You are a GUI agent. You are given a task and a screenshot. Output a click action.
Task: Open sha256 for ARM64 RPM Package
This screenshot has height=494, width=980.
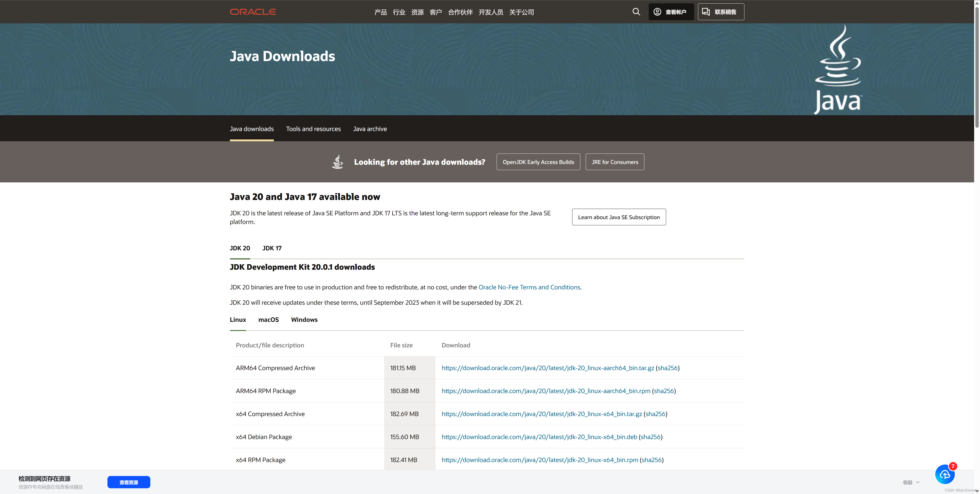point(664,391)
